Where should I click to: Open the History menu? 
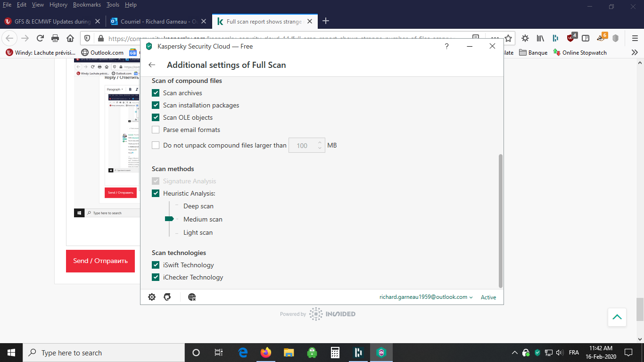58,5
